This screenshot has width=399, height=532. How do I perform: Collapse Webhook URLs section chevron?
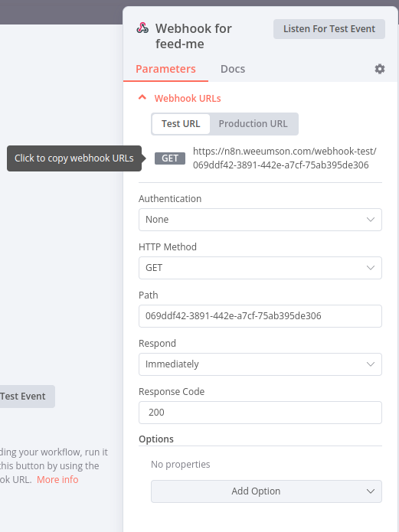142,98
